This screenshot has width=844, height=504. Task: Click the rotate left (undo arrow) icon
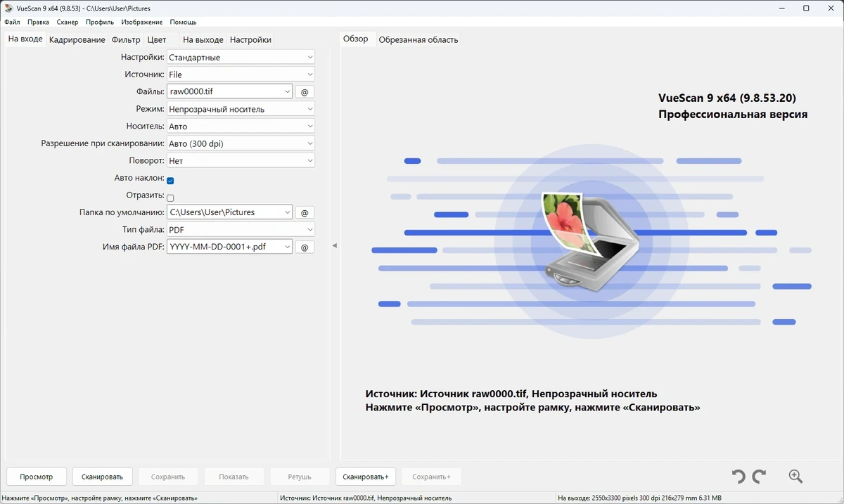click(x=738, y=477)
